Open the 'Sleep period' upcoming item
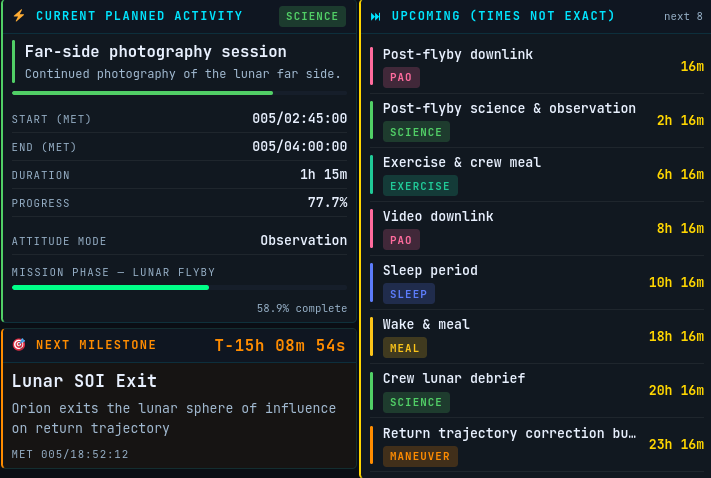 [x=537, y=283]
